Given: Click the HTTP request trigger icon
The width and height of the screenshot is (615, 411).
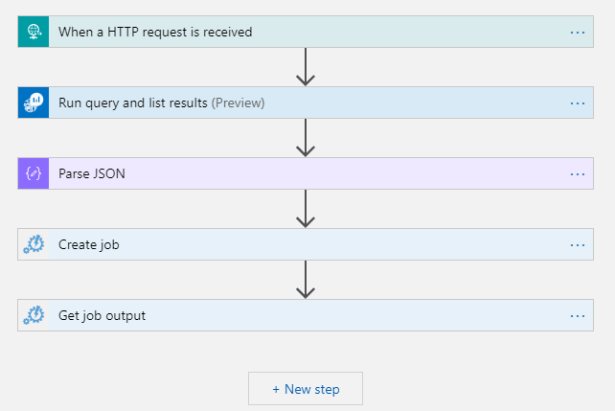Looking at the screenshot, I should (33, 32).
